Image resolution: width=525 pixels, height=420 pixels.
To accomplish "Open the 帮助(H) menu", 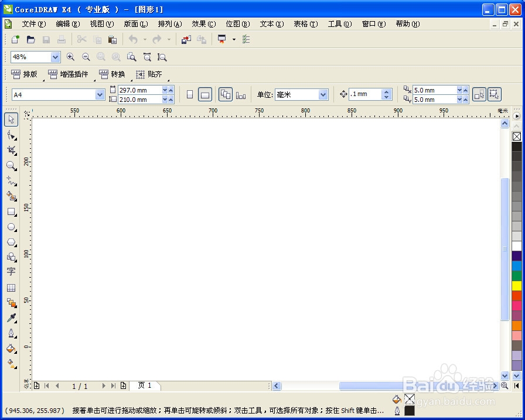I will click(x=407, y=24).
